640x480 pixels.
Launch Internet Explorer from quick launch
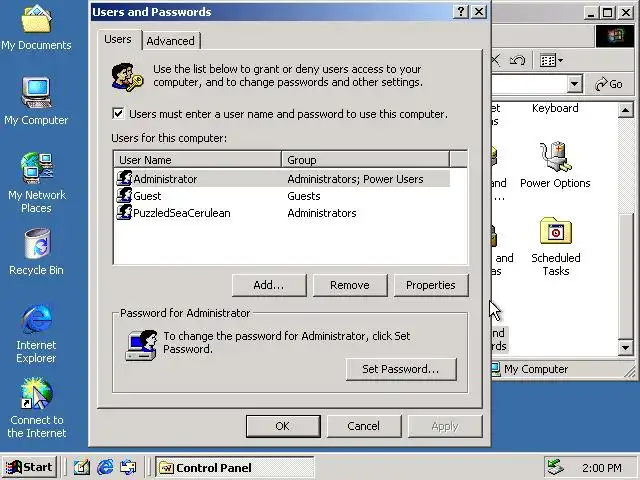coord(105,467)
